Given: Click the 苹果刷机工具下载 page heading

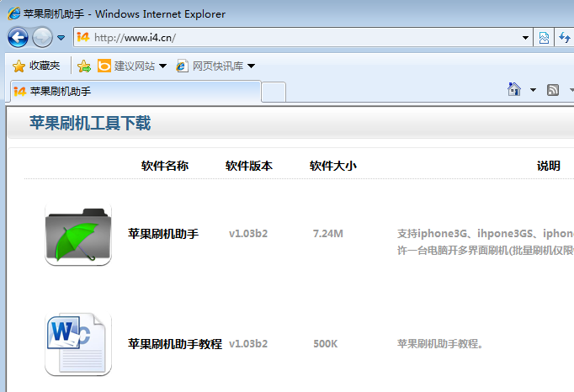Looking at the screenshot, I should coord(90,124).
